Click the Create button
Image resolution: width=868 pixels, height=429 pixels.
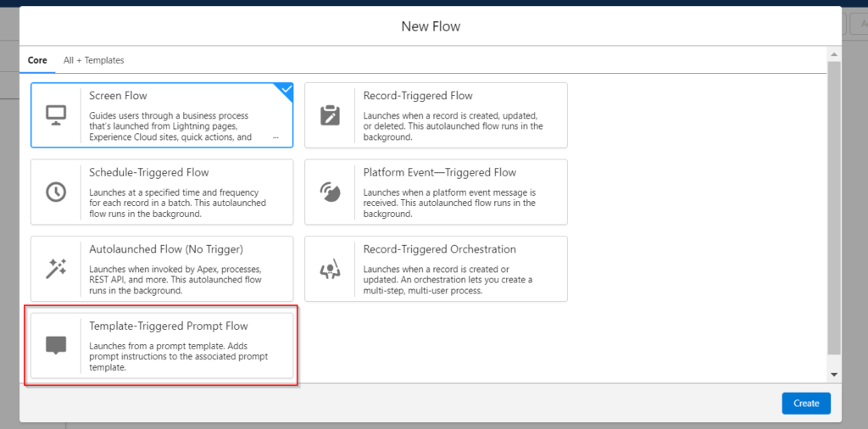click(x=806, y=403)
